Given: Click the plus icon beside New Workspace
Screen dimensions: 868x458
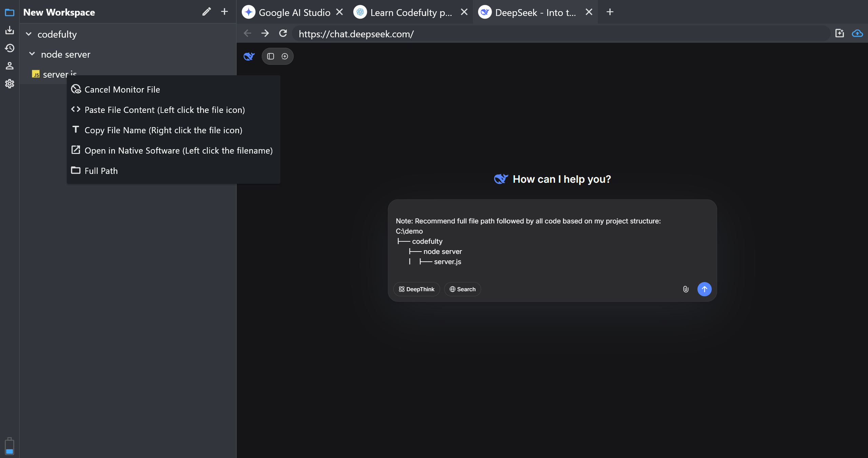Looking at the screenshot, I should (x=224, y=12).
